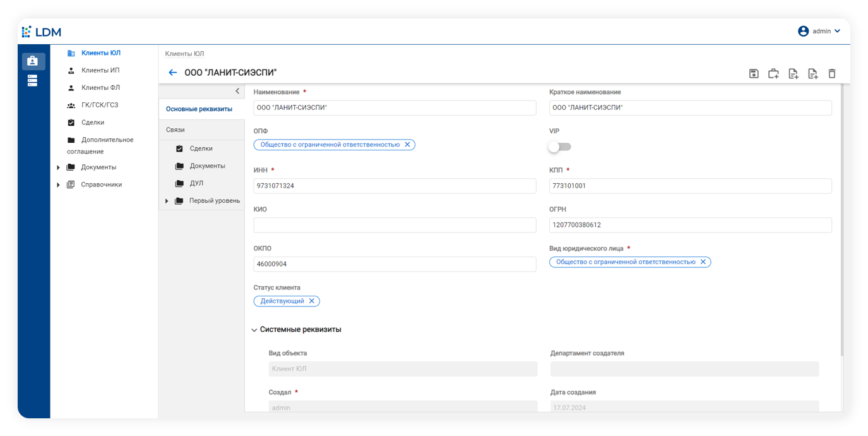868x436 pixels.
Task: Open the lists module icon in the blue sidebar
Action: click(33, 81)
